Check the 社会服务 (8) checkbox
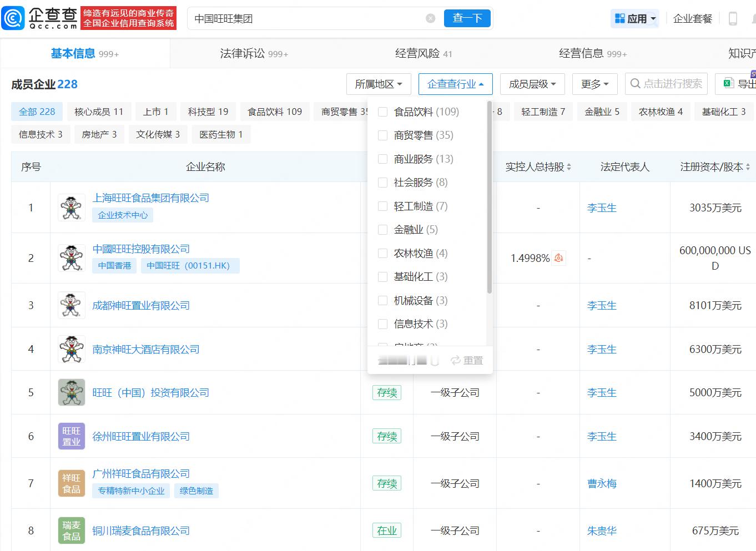 coord(382,183)
